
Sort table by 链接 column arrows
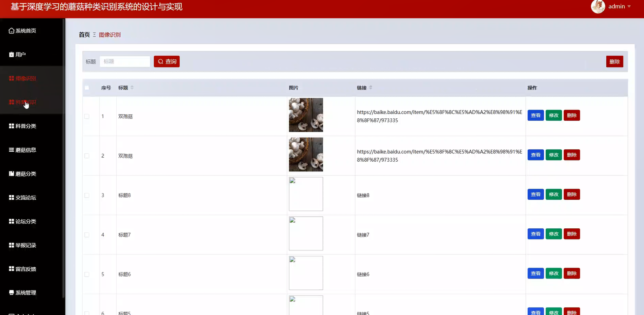point(371,87)
